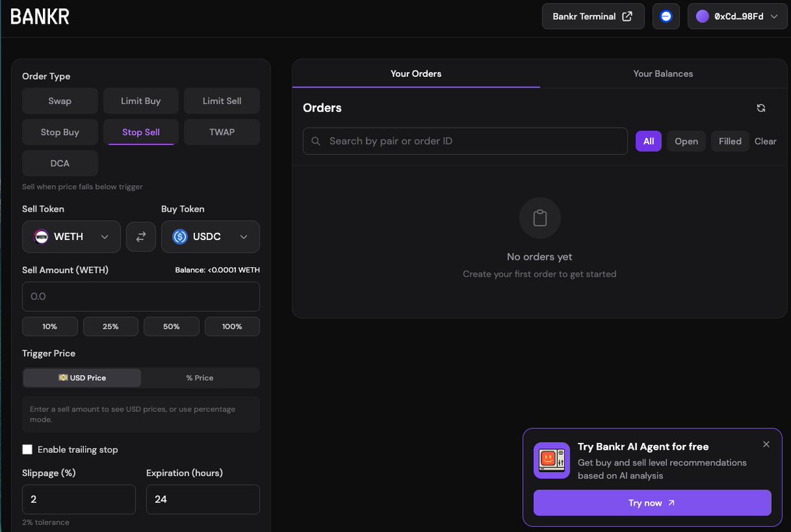Click the chevron in WETH selector
Image resolution: width=791 pixels, height=532 pixels.
pyautogui.click(x=104, y=237)
